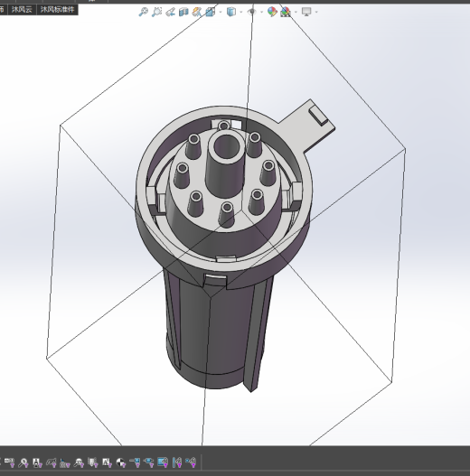Toggle the center of mass filter icon
470x476 pixels.
click(121, 462)
